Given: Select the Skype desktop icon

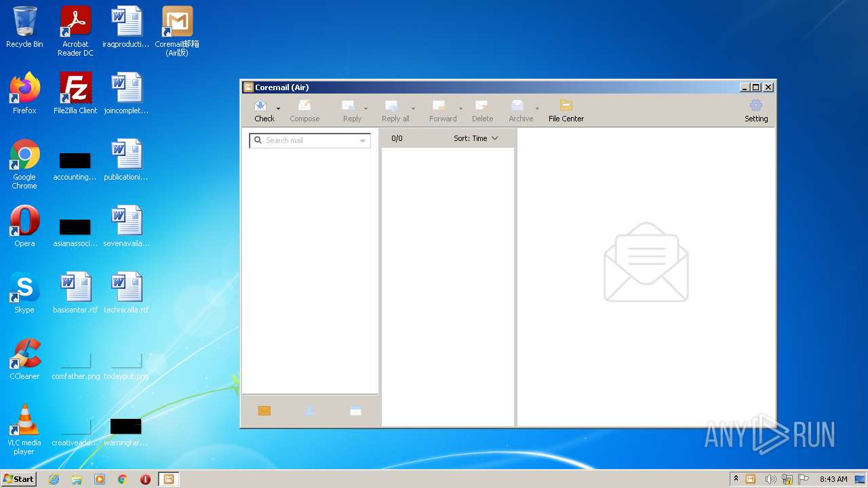Looking at the screenshot, I should click(24, 293).
